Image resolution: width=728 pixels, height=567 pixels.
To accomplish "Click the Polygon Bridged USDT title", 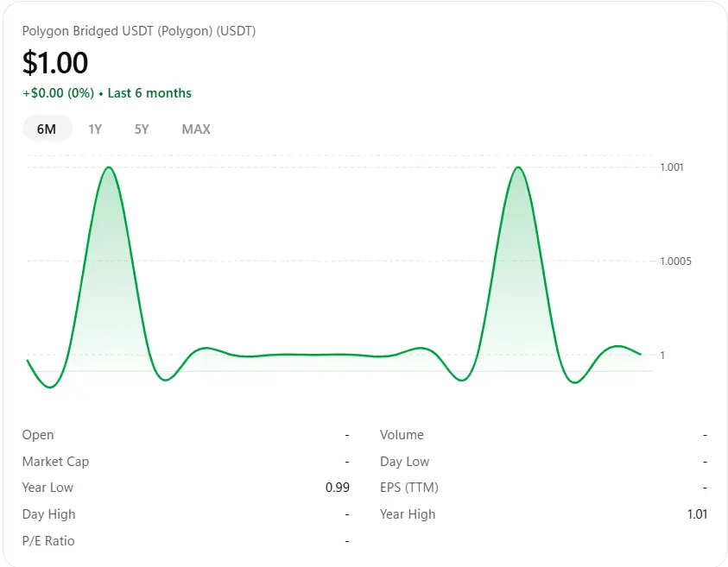I will (139, 31).
